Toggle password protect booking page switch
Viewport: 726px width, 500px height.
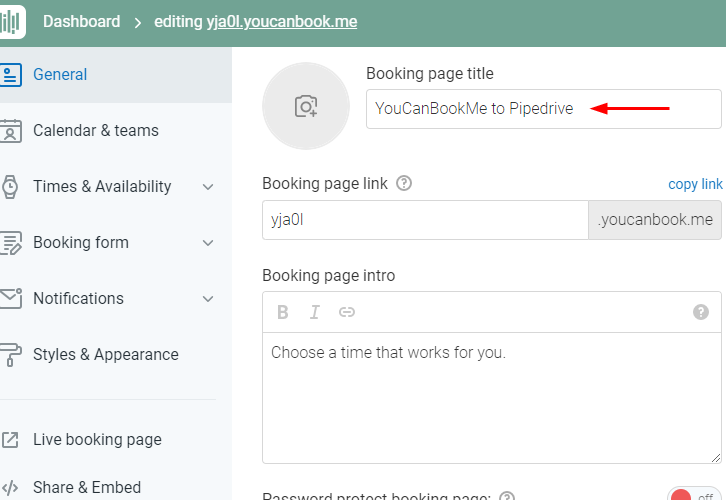coord(694,494)
